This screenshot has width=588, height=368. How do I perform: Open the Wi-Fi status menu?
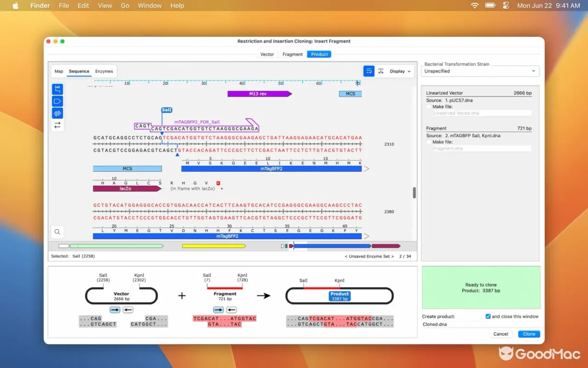pyautogui.click(x=475, y=6)
